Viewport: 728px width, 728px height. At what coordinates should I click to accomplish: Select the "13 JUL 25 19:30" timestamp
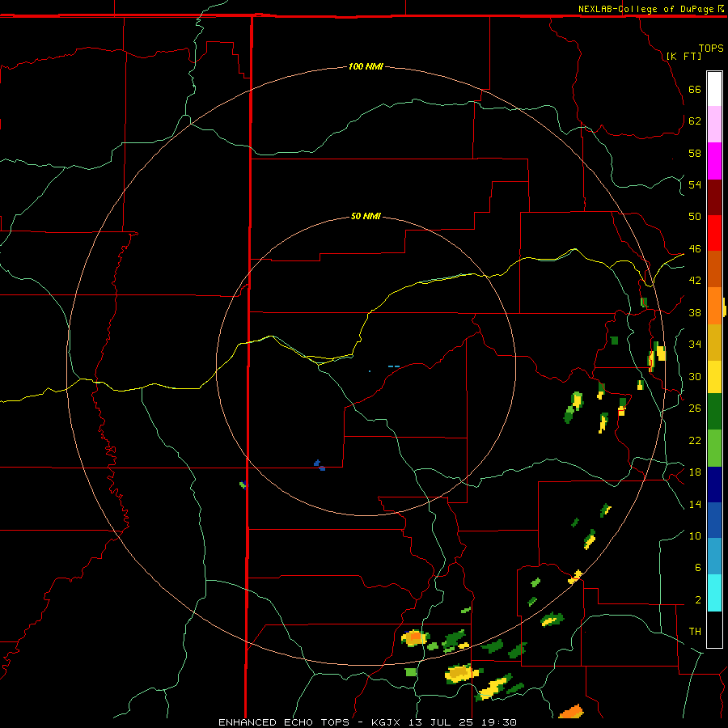click(x=463, y=722)
